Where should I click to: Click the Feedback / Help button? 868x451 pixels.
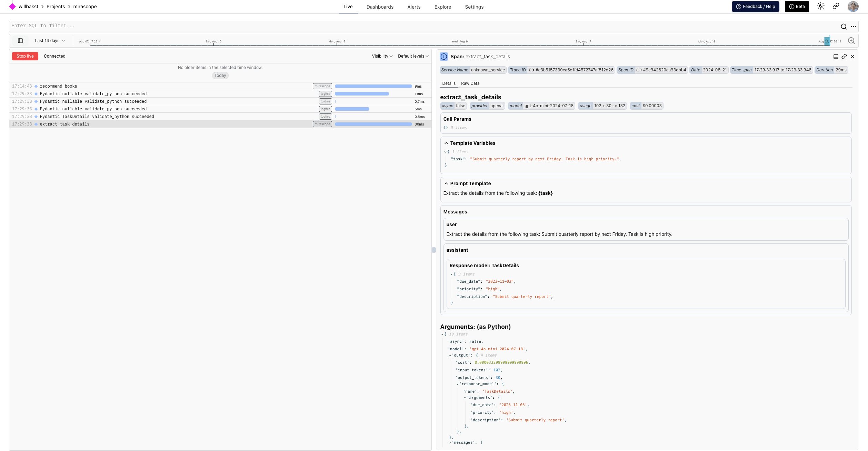click(755, 7)
